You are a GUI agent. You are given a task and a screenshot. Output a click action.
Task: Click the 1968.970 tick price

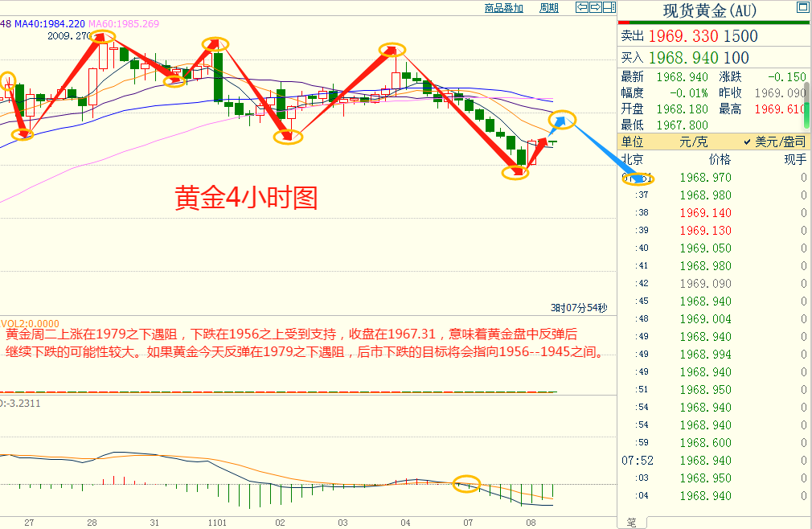click(706, 178)
